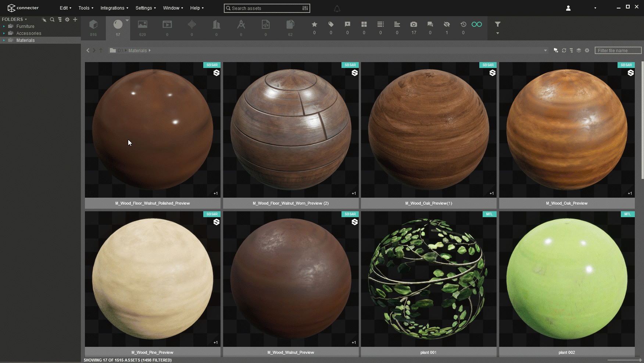Toggle the list lines filter icon
The image size is (644, 363).
(x=380, y=24)
